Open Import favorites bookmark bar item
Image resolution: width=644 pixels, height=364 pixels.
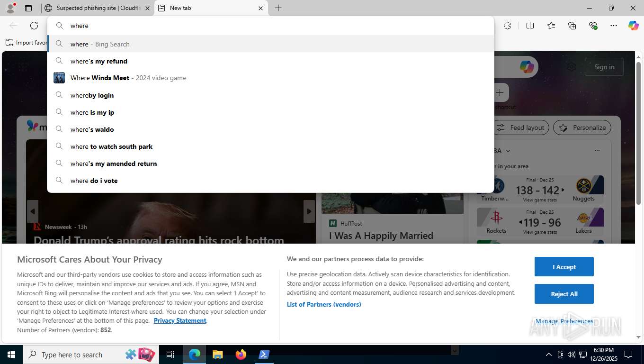26,43
